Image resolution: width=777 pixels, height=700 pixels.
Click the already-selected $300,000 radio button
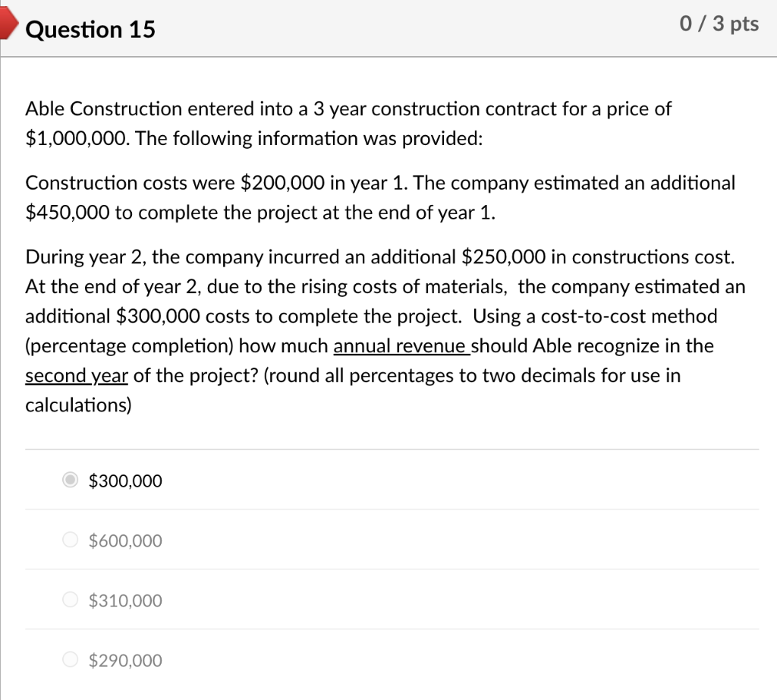pyautogui.click(x=70, y=480)
